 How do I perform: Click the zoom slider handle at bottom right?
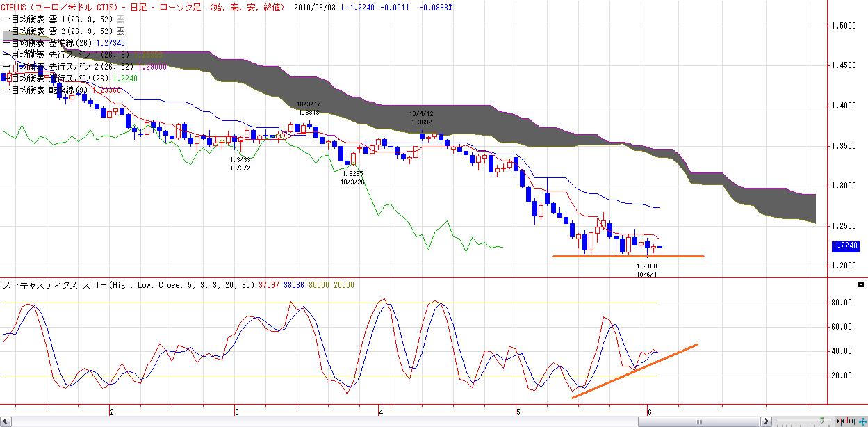pos(821,420)
